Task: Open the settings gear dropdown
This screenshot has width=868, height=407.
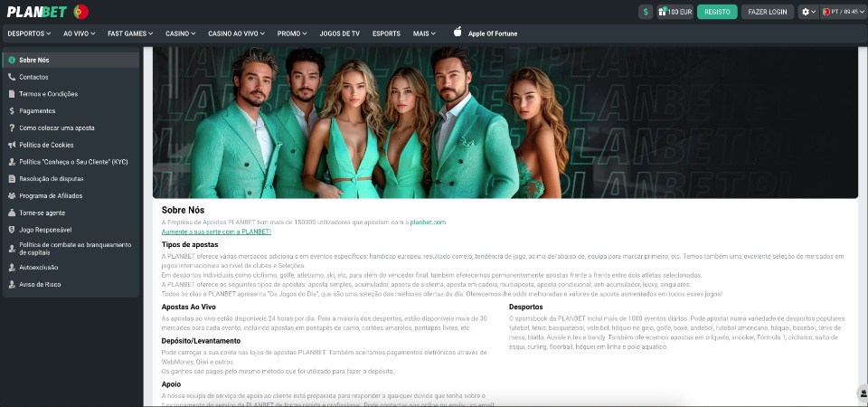Action: pyautogui.click(x=807, y=12)
